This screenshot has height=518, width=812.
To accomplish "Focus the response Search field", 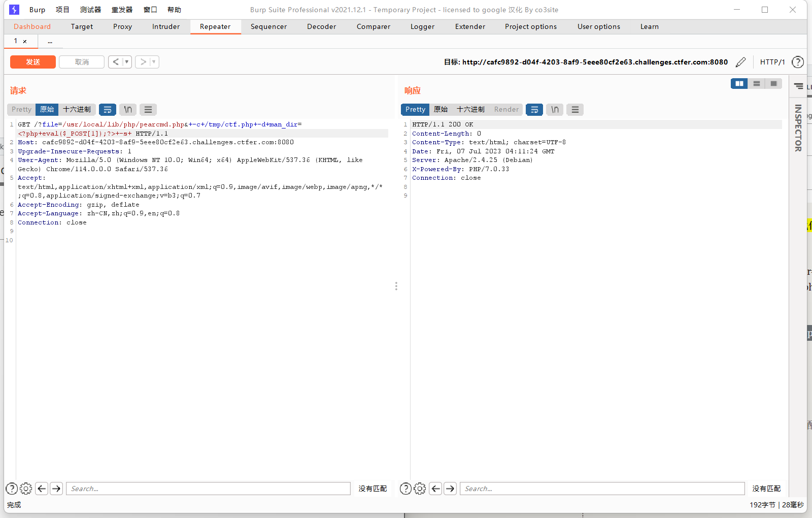I will click(x=602, y=489).
